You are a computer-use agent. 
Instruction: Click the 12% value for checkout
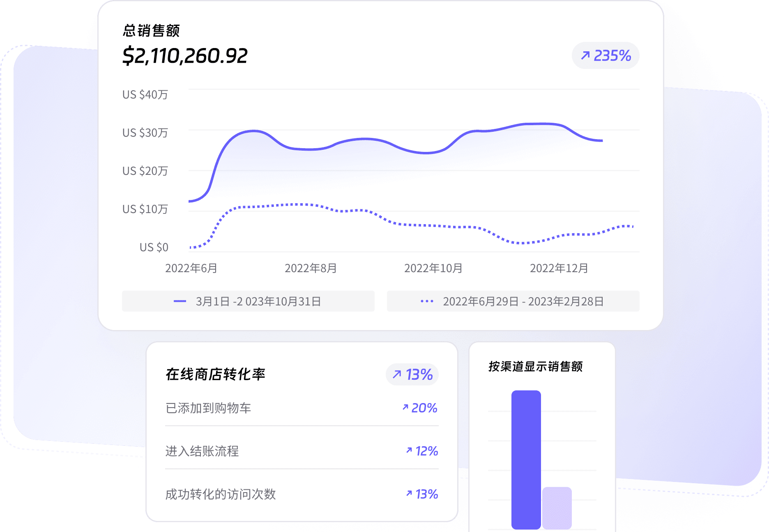(426, 451)
